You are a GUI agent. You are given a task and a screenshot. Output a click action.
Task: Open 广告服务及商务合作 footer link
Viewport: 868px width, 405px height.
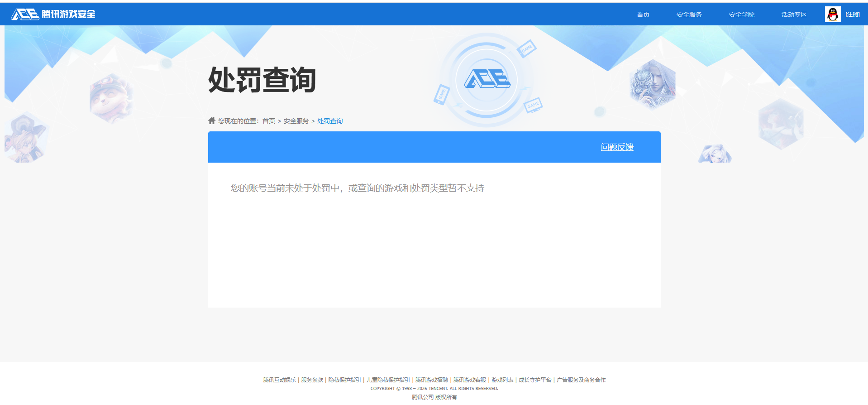581,380
